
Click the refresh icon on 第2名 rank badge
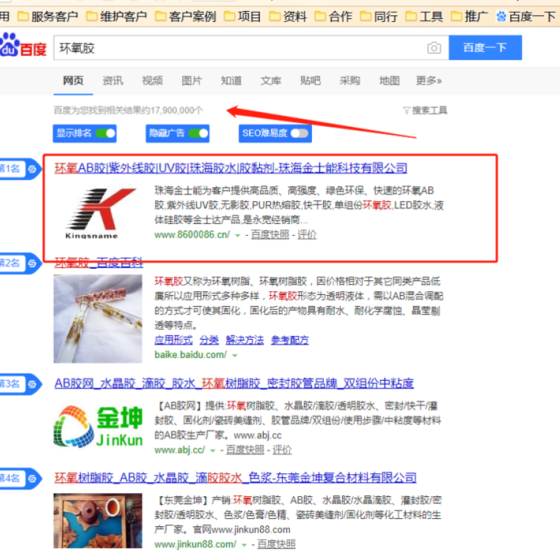pos(32,263)
